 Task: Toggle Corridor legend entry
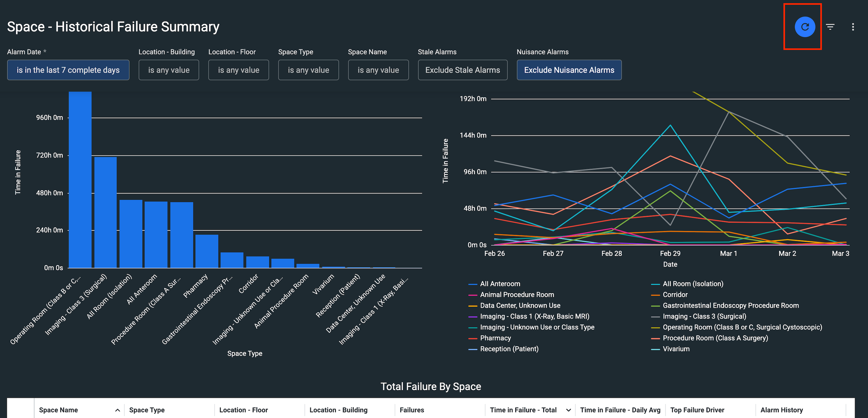click(x=675, y=295)
